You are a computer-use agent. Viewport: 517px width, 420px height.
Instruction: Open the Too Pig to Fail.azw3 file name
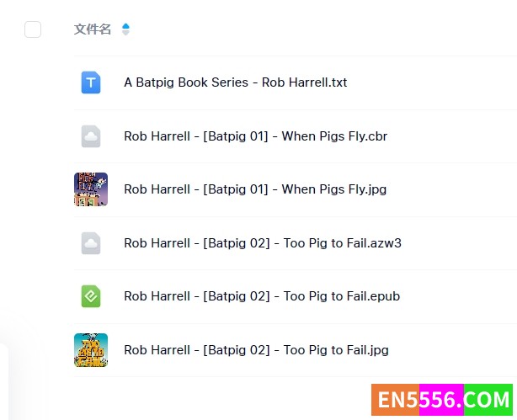(x=263, y=243)
